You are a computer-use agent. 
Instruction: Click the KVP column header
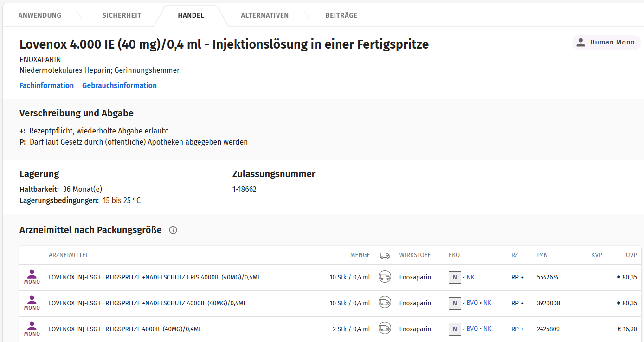pos(597,255)
